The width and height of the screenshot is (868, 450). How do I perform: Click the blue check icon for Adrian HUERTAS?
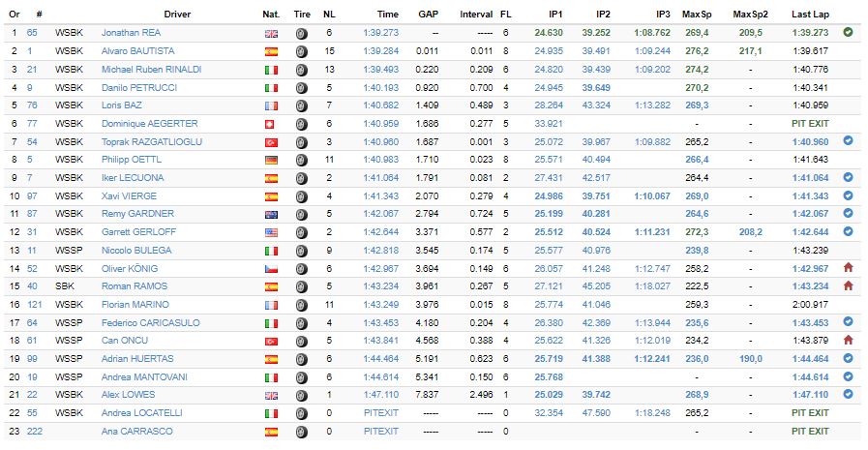tap(848, 358)
